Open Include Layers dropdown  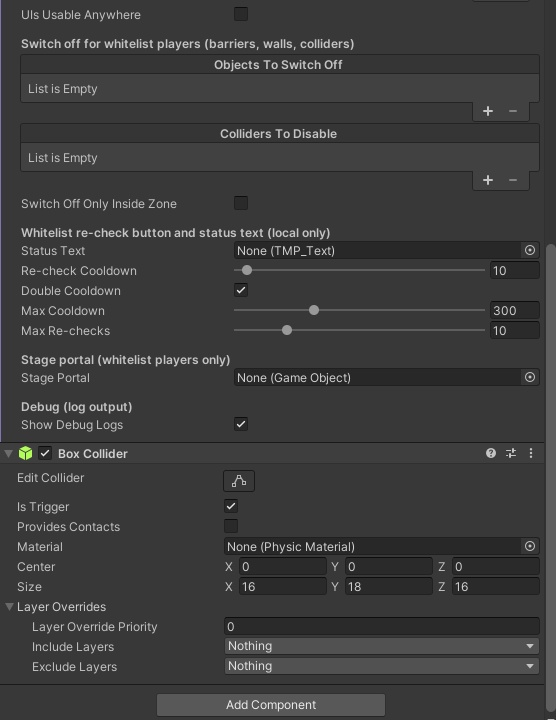(x=382, y=646)
